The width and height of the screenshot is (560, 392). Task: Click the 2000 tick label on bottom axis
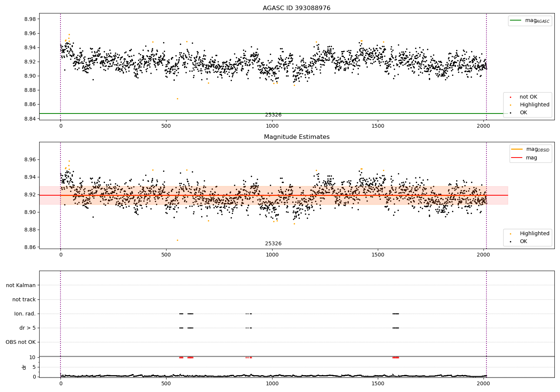[483, 383]
